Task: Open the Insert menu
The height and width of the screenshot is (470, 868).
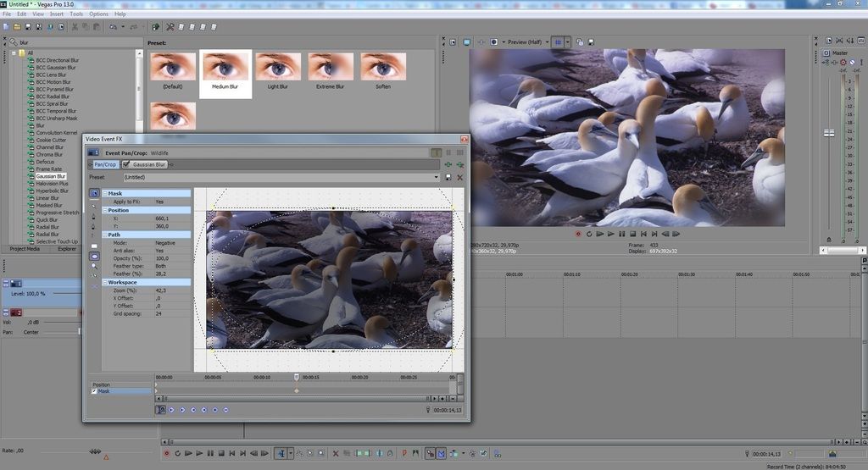Action: point(57,14)
